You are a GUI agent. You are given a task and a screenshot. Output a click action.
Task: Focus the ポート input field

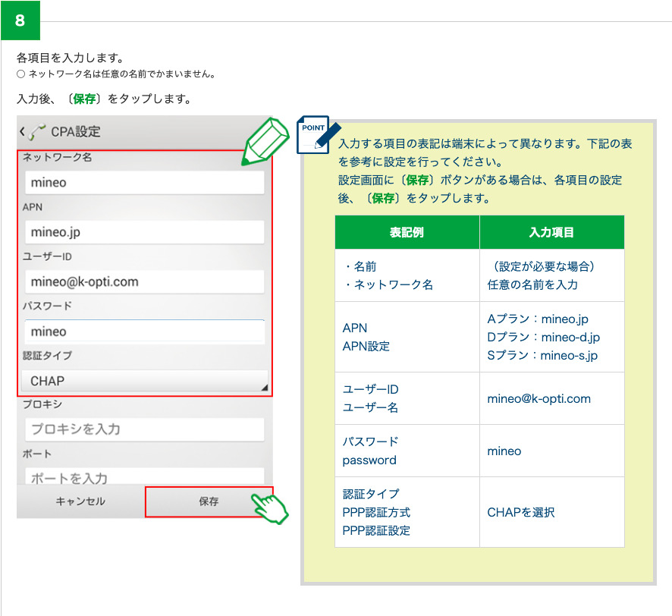pyautogui.click(x=144, y=477)
